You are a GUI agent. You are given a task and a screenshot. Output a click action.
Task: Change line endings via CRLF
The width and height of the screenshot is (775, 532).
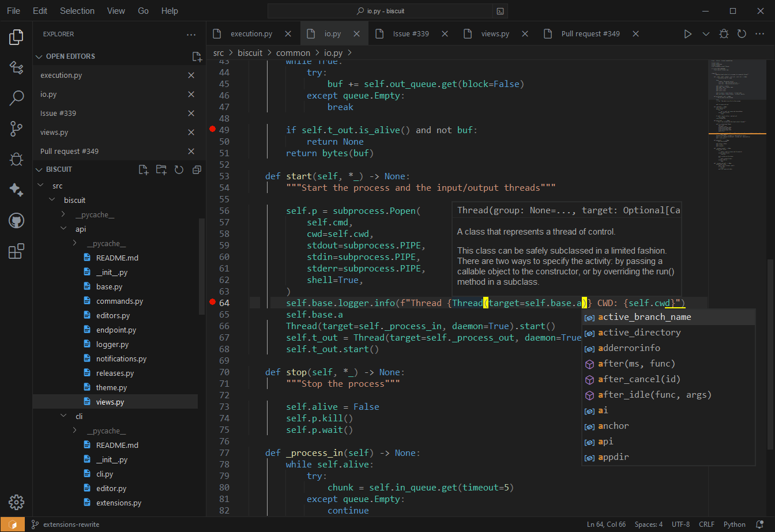[x=706, y=525]
